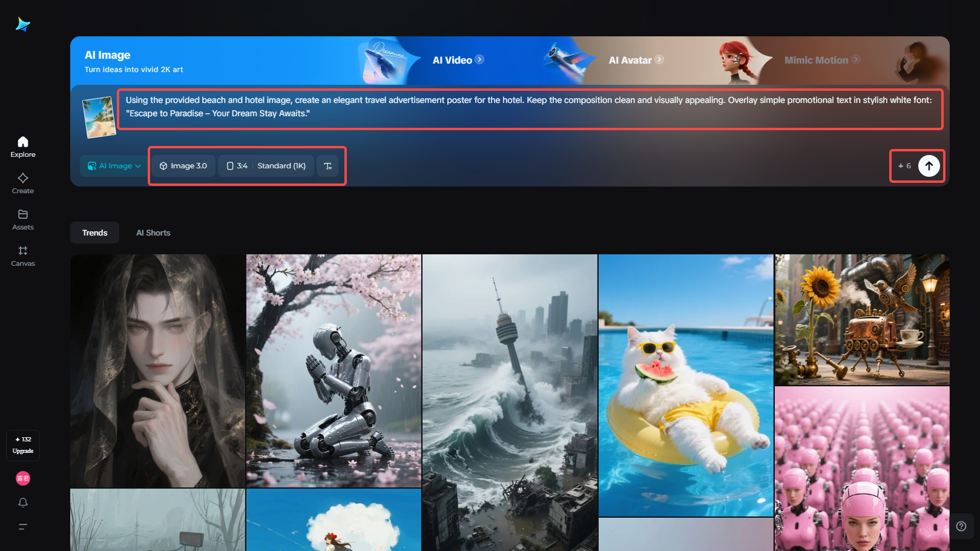The image size is (980, 551).
Task: Open the text tool icon in prompt toolbar
Action: pyautogui.click(x=327, y=166)
